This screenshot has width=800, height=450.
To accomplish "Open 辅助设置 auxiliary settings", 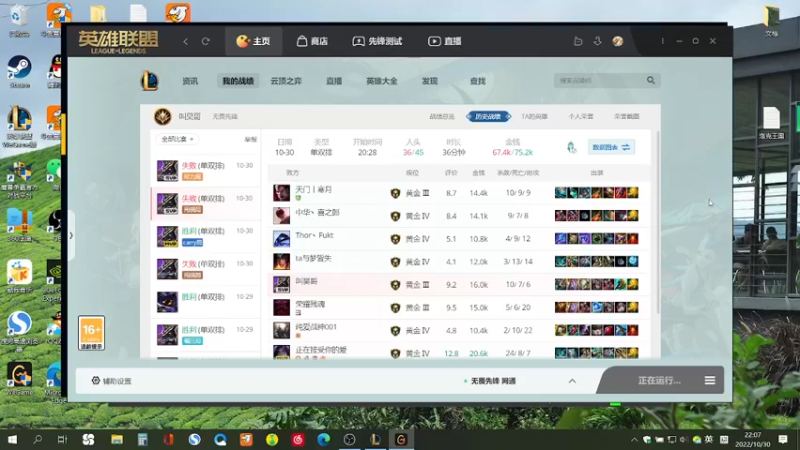I will pos(111,381).
